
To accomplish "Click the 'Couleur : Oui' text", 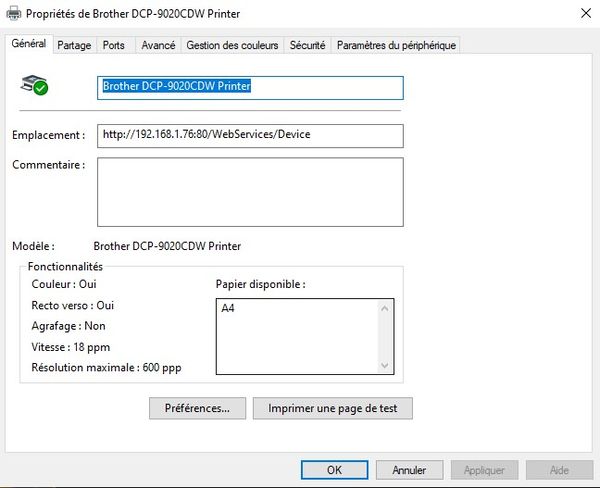I will click(x=64, y=284).
